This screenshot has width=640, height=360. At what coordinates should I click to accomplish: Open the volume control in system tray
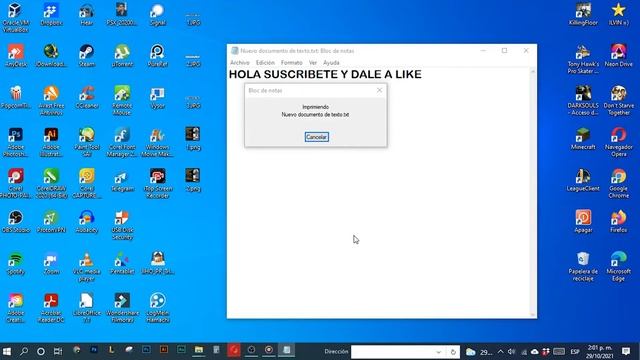pos(511,351)
